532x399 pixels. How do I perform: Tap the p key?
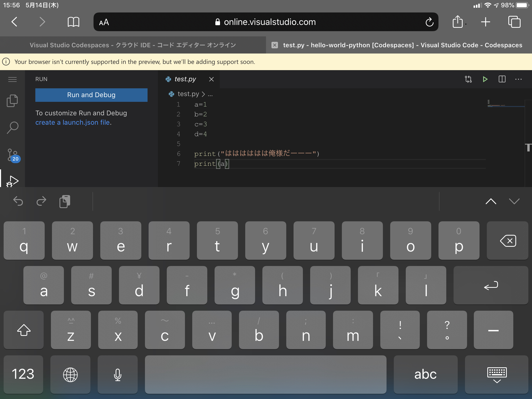[x=459, y=241]
